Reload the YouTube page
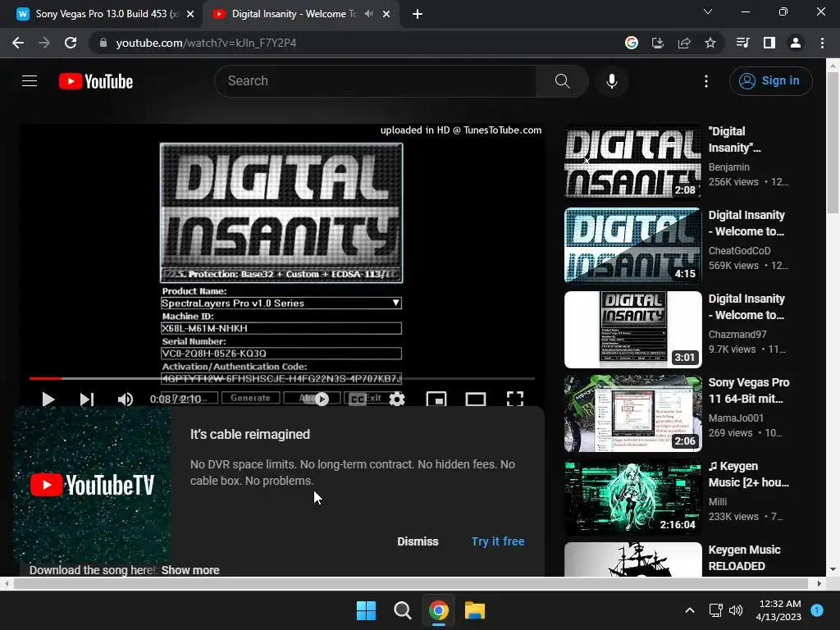Viewport: 840px width, 630px height. point(71,43)
